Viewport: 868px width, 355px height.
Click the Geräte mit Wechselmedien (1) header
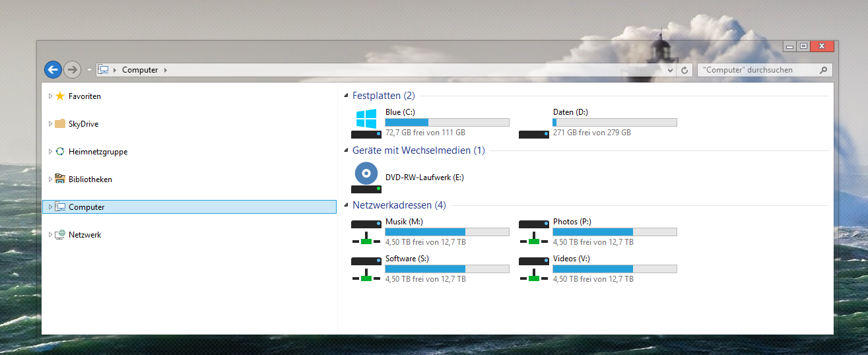point(418,150)
